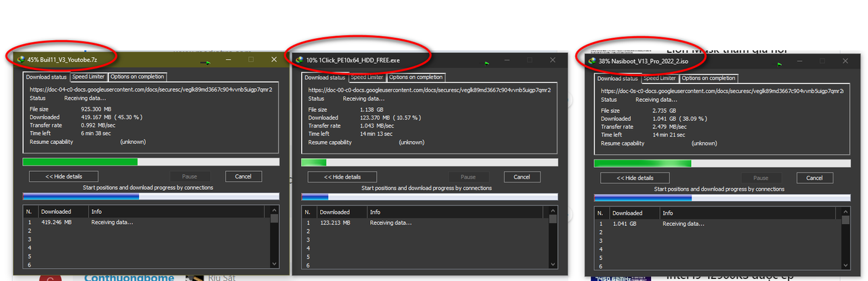The width and height of the screenshot is (868, 281).
Task: Minimize the Buil11_V3_Youtobe.7z download window
Action: (230, 60)
